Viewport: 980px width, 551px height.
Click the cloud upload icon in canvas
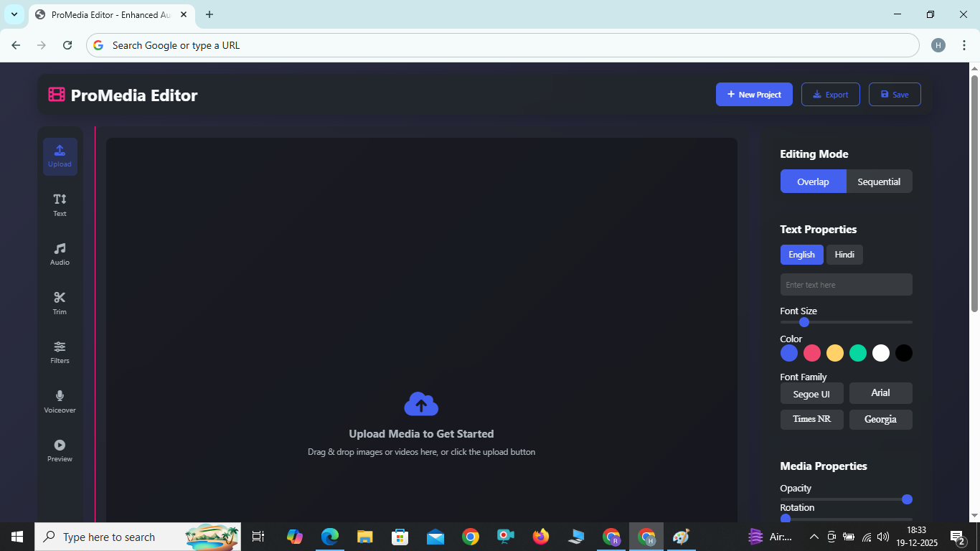[x=421, y=404]
